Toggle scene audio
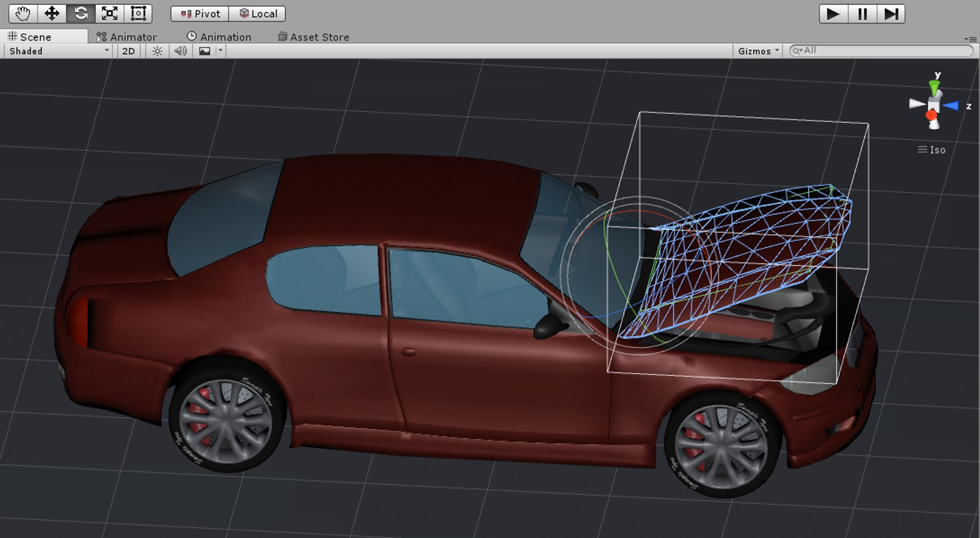 coord(181,51)
